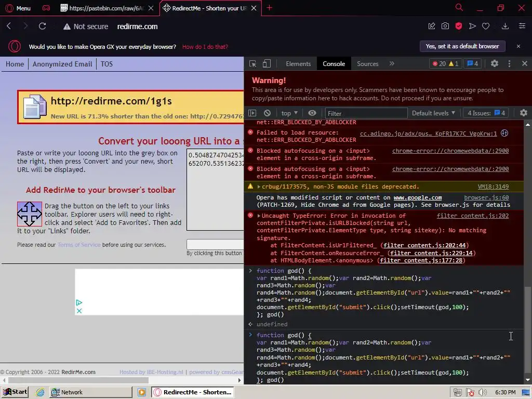Toggle the red ad blocker shield
This screenshot has height=399, width=532.
459,26
